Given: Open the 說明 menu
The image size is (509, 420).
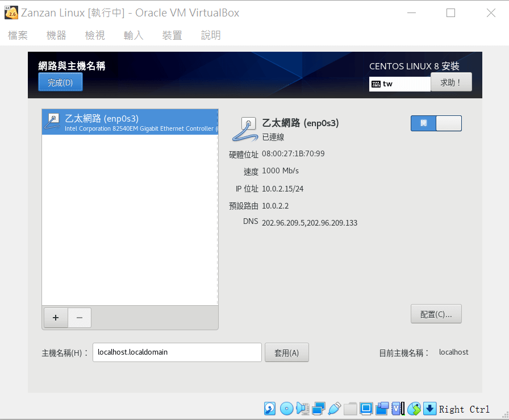Looking at the screenshot, I should (x=211, y=35).
